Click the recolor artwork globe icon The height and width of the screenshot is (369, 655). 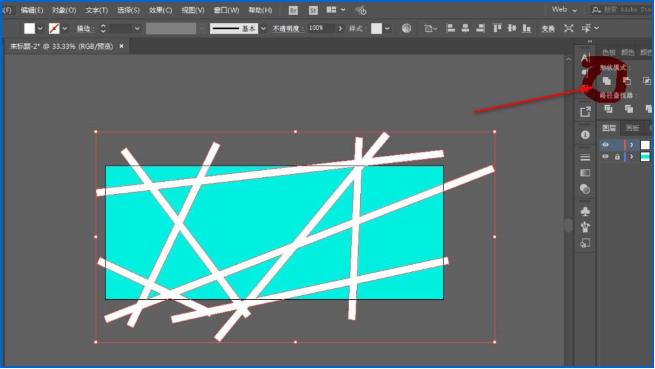point(406,28)
